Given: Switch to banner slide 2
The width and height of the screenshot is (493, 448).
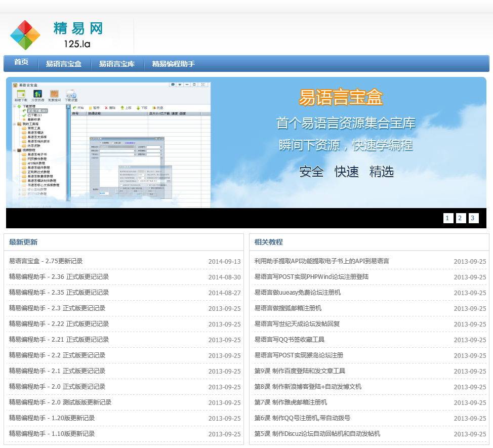Looking at the screenshot, I should [x=460, y=218].
